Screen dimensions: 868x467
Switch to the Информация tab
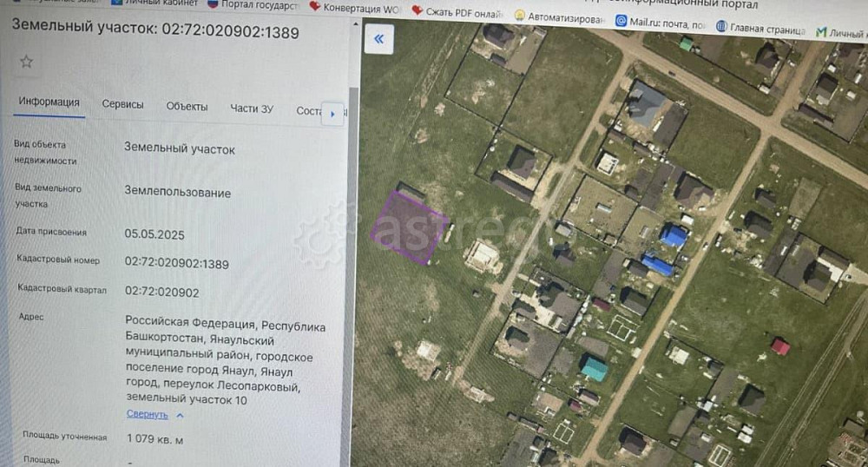[x=49, y=102]
